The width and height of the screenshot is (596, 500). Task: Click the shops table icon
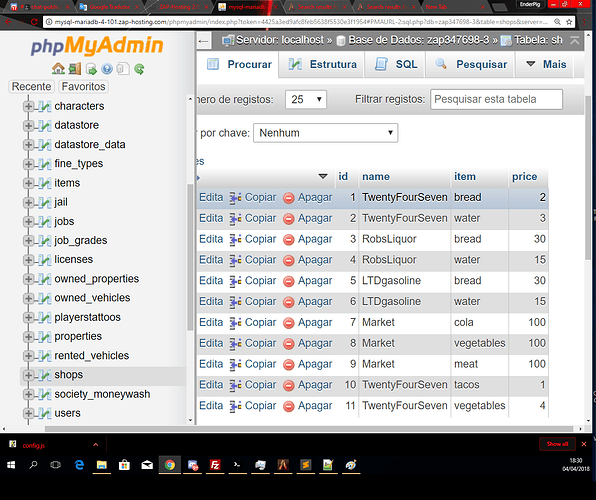[x=44, y=375]
